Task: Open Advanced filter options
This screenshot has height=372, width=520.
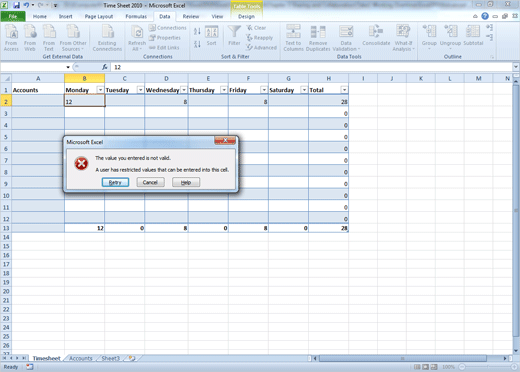Action: coord(261,48)
